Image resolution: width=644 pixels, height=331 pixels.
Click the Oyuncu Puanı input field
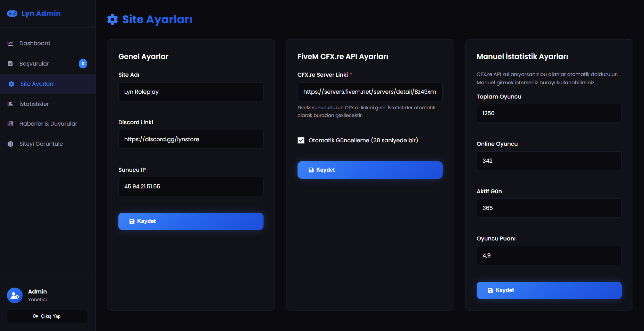pos(549,256)
